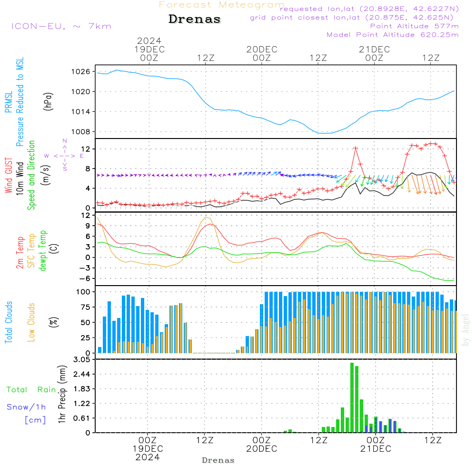476x476 pixels.
Task: Select the 3.05 precipitation axis value
Action: click(x=82, y=360)
